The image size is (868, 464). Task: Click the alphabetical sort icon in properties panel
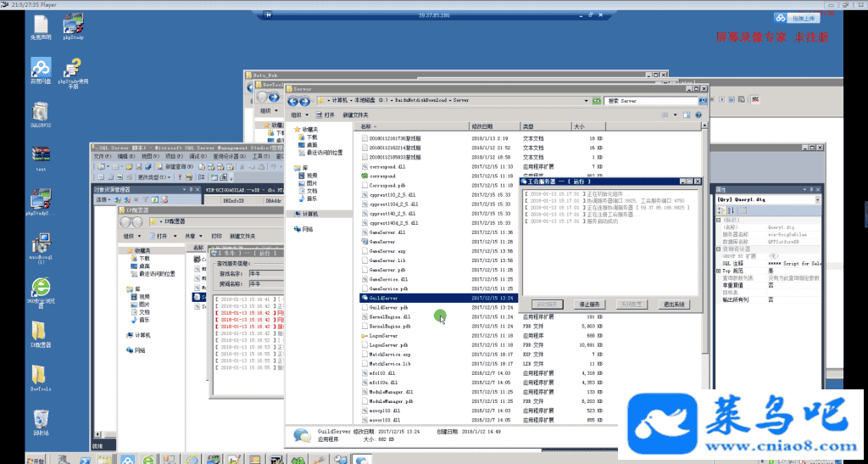(x=731, y=210)
